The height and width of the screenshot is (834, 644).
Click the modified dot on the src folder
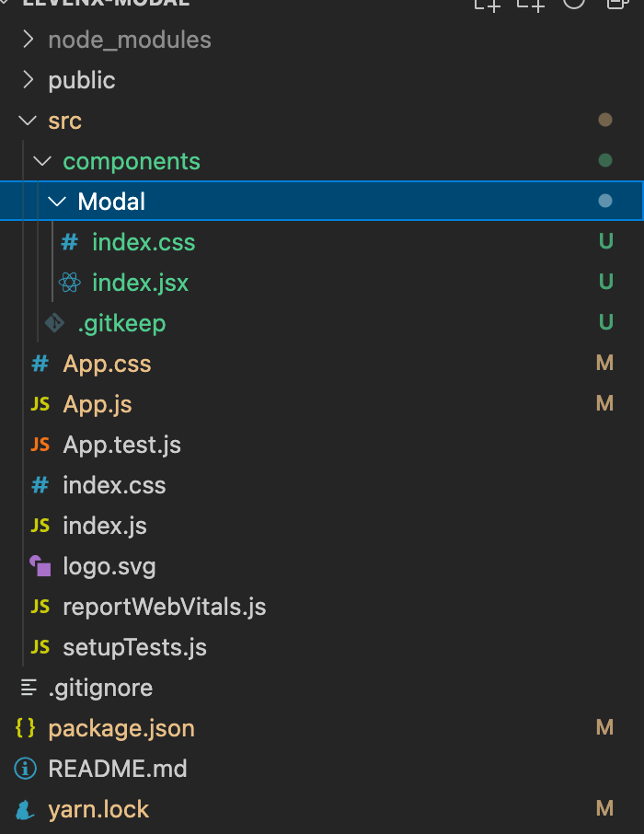(604, 120)
